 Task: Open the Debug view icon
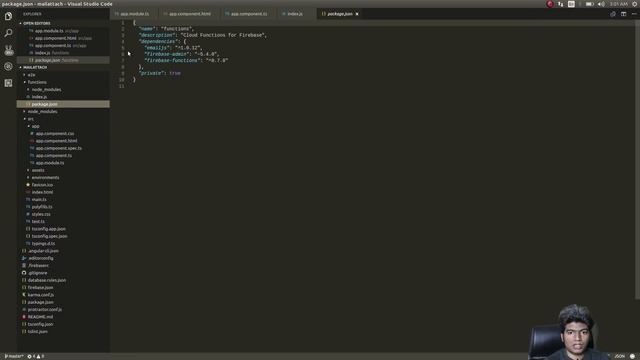pyautogui.click(x=8, y=67)
